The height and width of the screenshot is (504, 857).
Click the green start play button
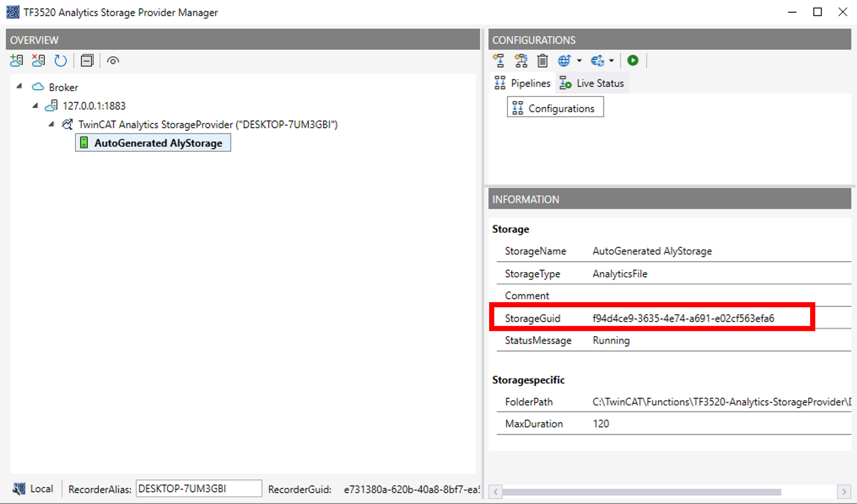[x=633, y=61]
